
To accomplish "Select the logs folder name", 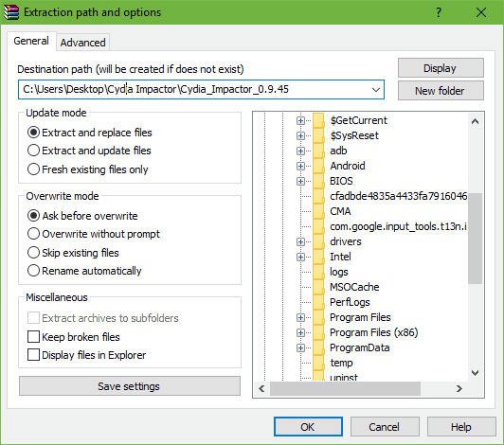I will (339, 272).
